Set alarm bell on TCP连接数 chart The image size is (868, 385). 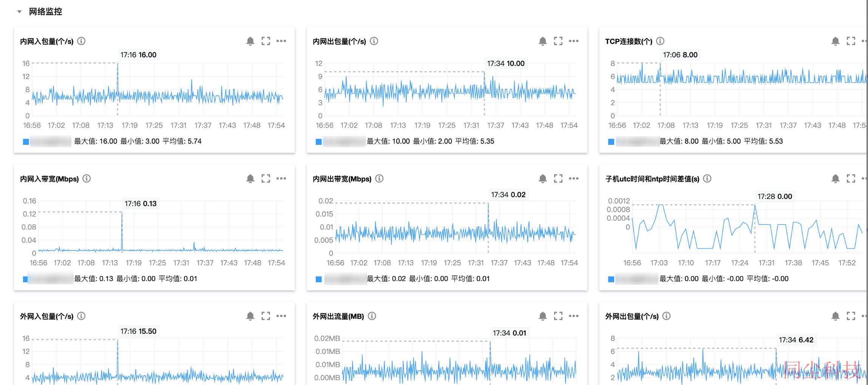click(836, 41)
